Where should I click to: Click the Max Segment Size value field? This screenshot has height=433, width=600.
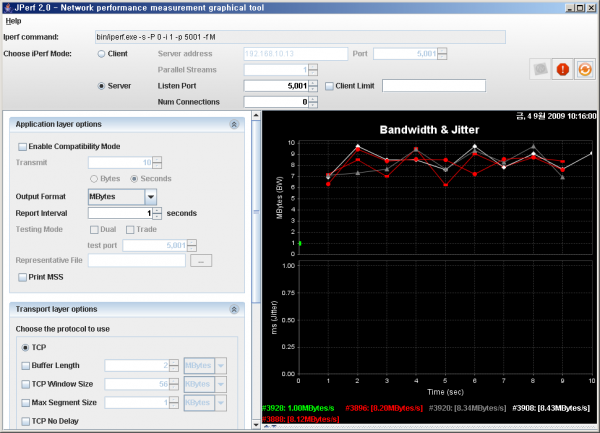point(137,402)
